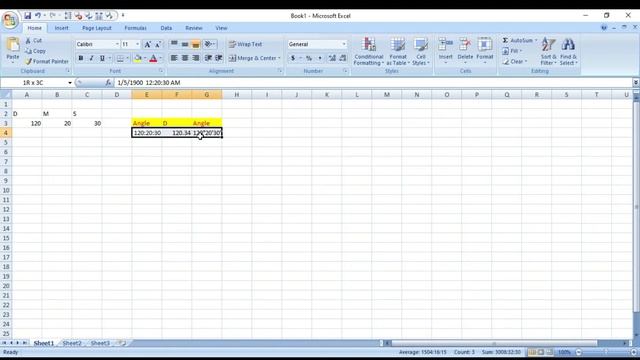Toggle Bottom Align for cells
The width and height of the screenshot is (640, 360).
click(x=196, y=44)
